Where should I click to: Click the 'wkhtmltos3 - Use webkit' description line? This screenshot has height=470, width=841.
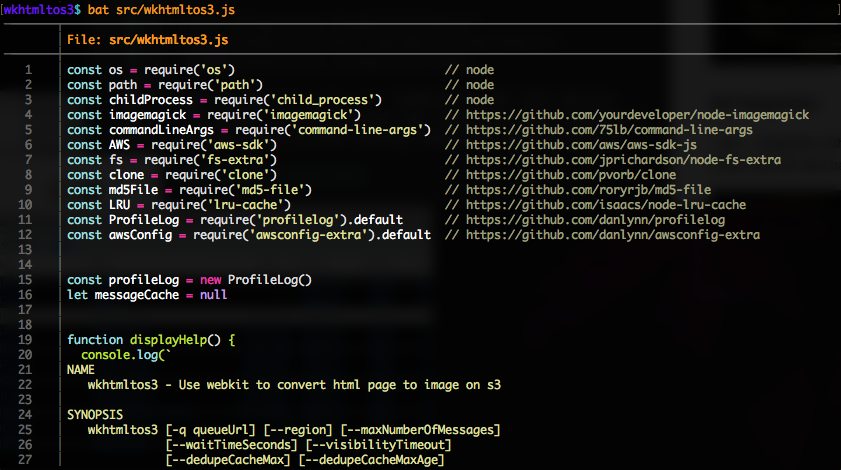click(294, 385)
